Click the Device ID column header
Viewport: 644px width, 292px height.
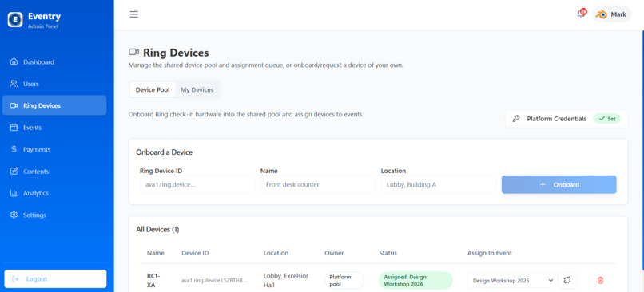(x=195, y=253)
